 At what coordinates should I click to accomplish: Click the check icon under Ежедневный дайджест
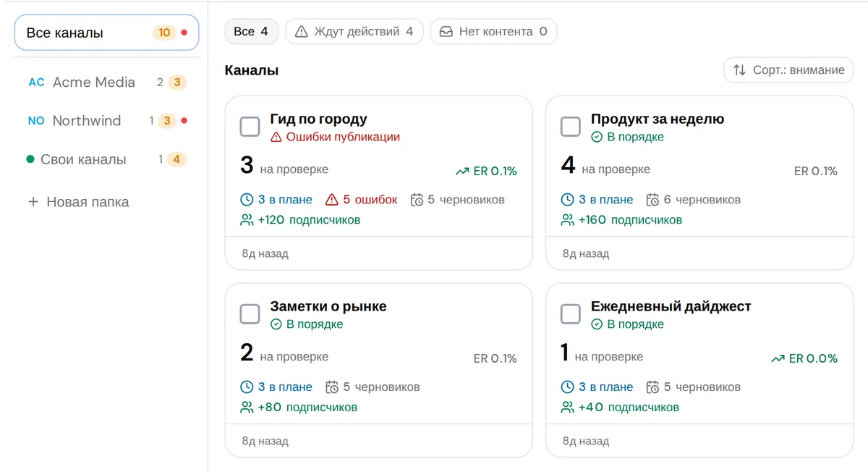597,324
